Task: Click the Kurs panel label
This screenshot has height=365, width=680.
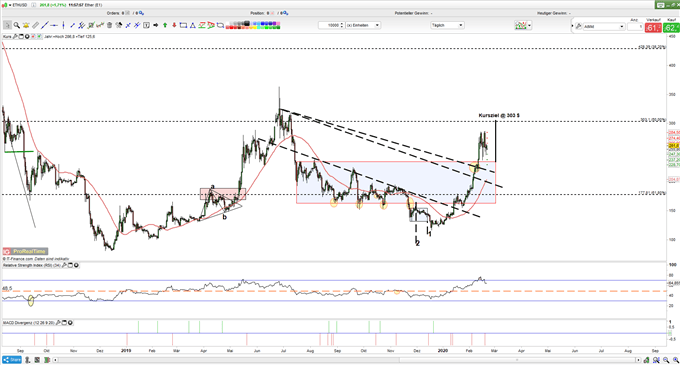Action: tap(7, 37)
